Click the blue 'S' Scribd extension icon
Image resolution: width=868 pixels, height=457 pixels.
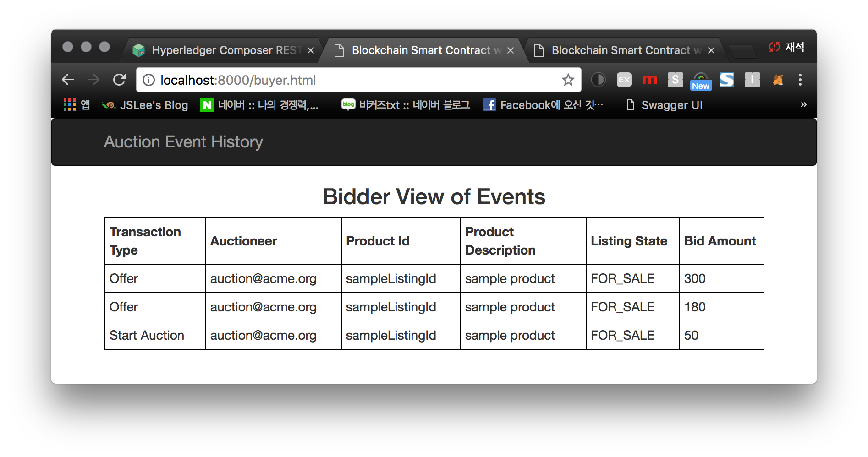[x=726, y=79]
